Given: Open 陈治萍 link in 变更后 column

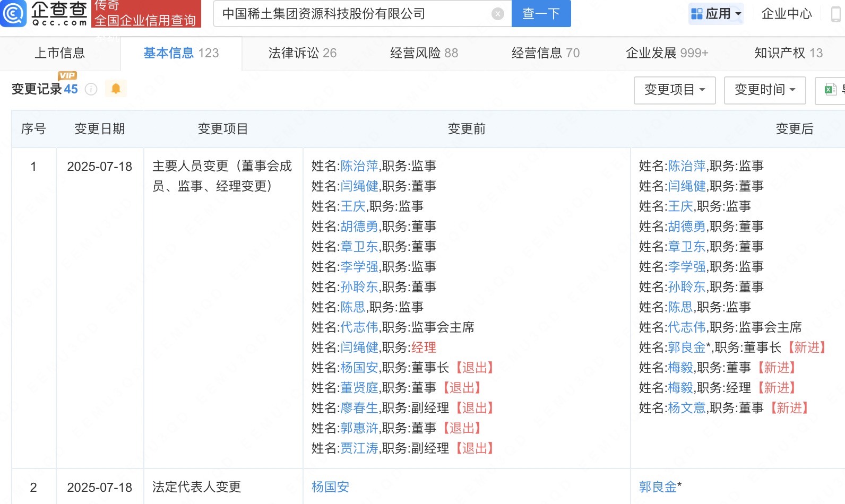Looking at the screenshot, I should (x=687, y=166).
